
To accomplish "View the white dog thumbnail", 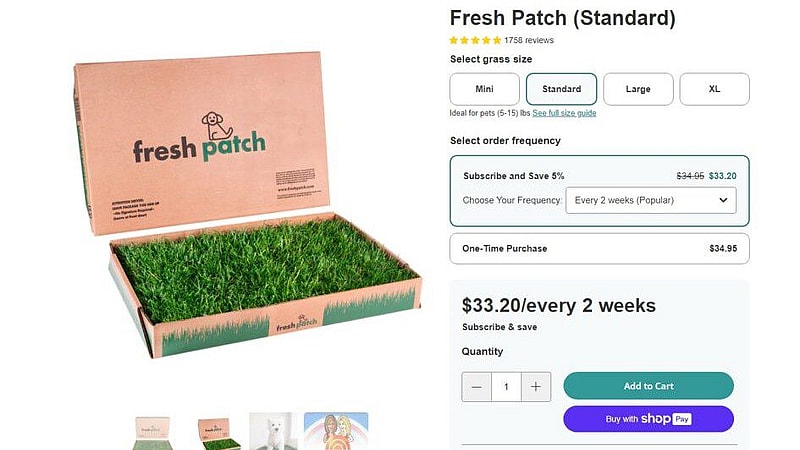I will (272, 432).
